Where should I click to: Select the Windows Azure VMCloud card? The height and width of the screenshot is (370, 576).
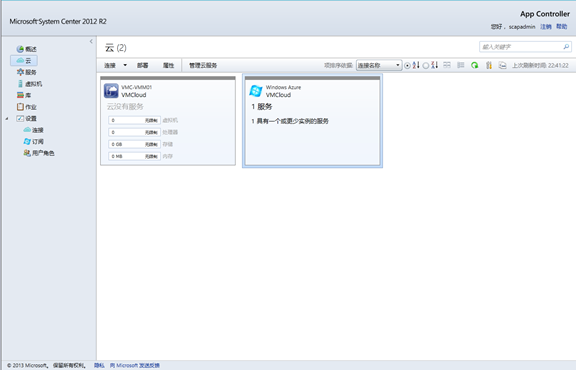[x=312, y=121]
